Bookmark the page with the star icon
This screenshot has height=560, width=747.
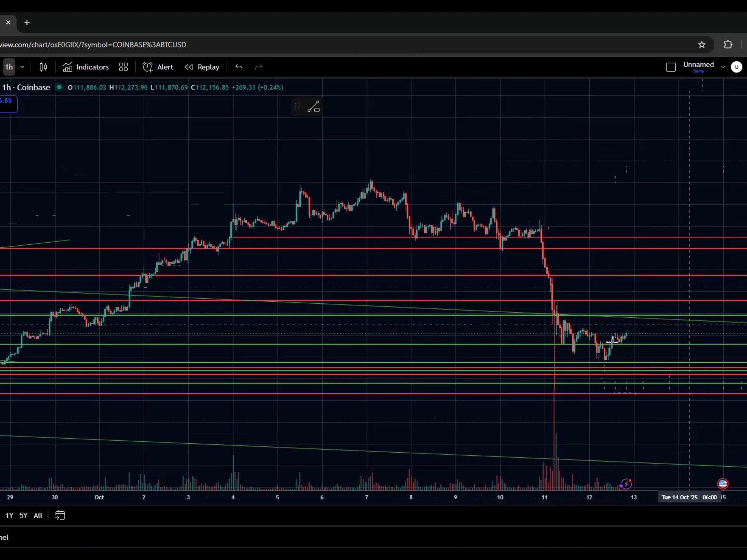coord(702,44)
